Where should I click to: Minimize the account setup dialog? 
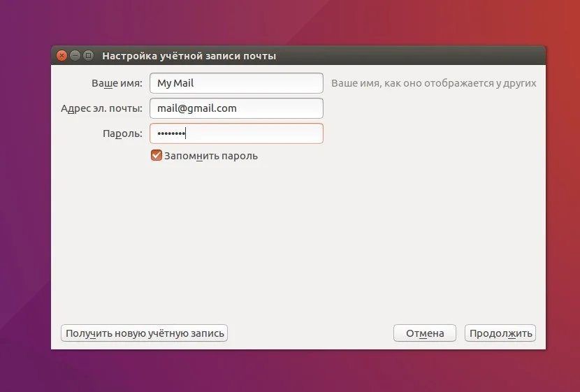(x=75, y=56)
